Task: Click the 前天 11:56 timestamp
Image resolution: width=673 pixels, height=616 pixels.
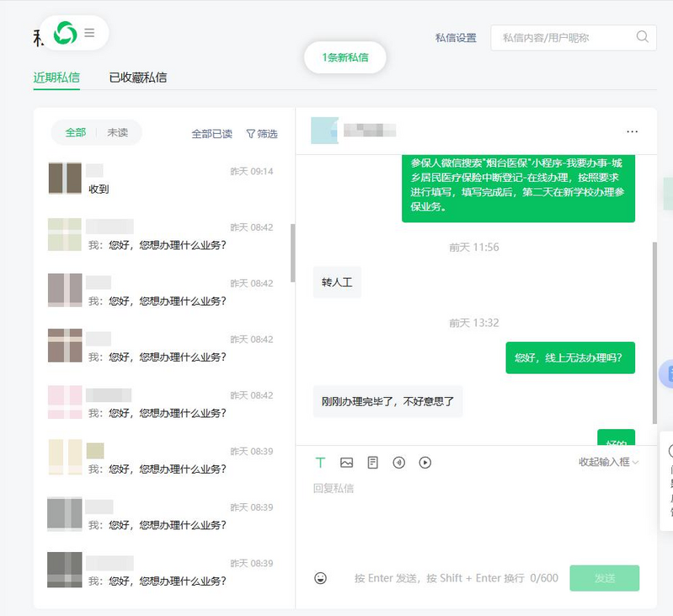Action: 474,247
